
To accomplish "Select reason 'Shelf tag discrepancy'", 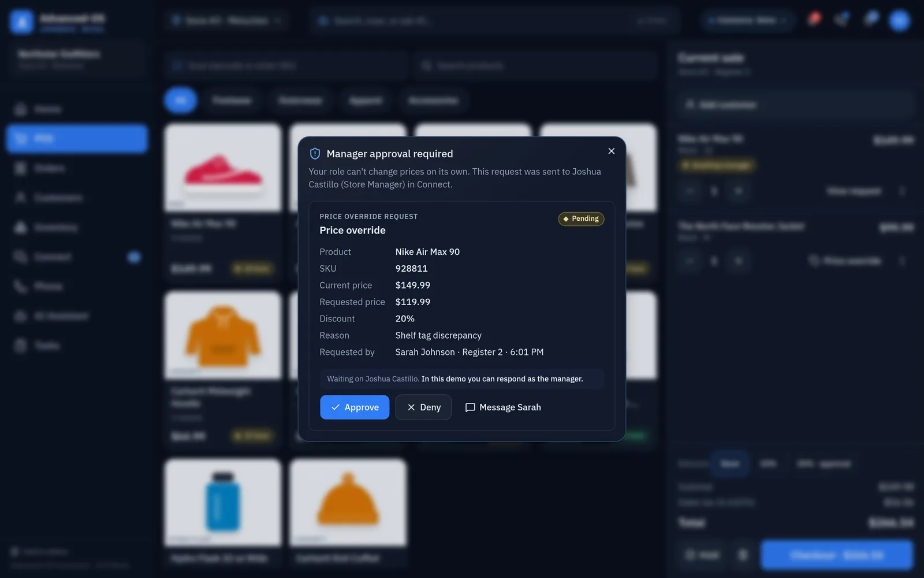I will 438,336.
